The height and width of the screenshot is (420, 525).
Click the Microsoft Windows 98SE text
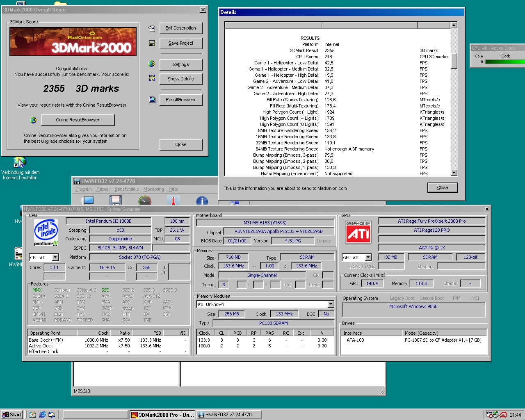click(413, 306)
